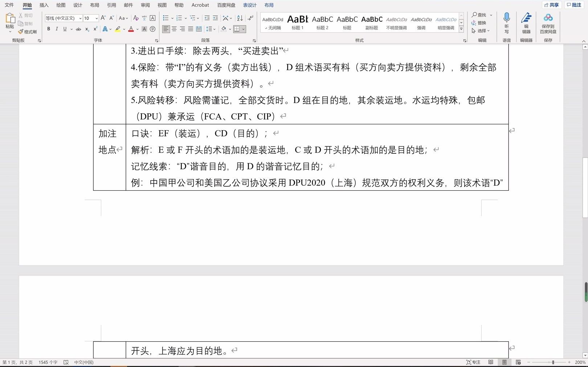
Task: Click the bullet list icon
Action: point(166,18)
